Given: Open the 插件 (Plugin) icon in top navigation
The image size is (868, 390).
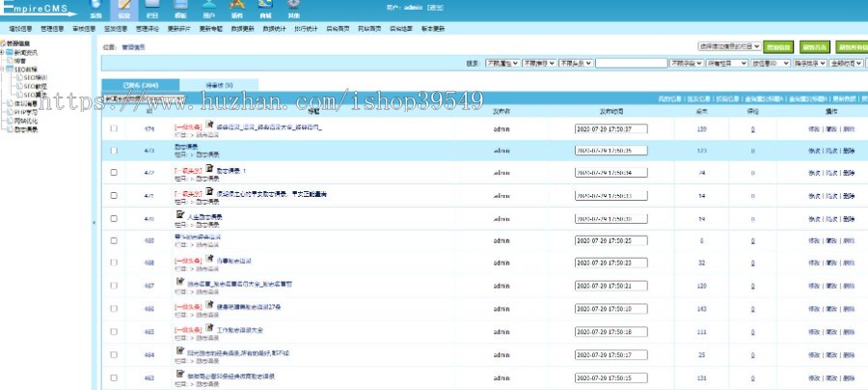Looking at the screenshot, I should pyautogui.click(x=237, y=5).
